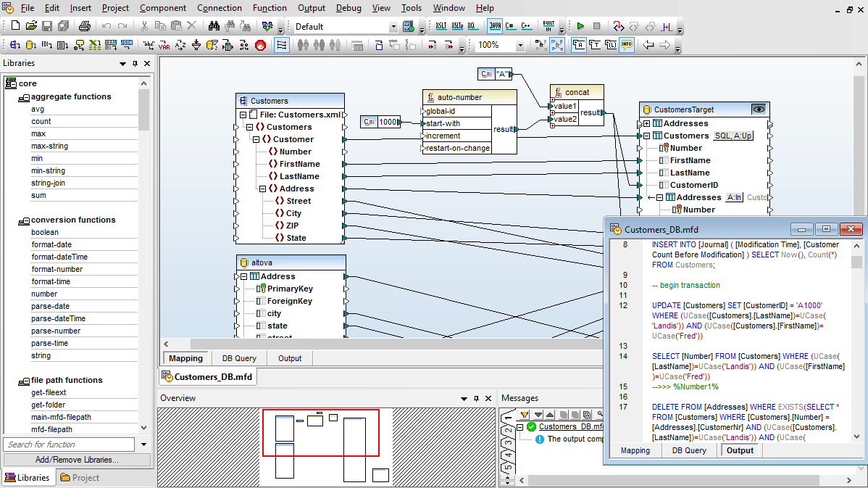Click the red stop-hand exception icon
The width and height of the screenshot is (868, 488).
(260, 45)
